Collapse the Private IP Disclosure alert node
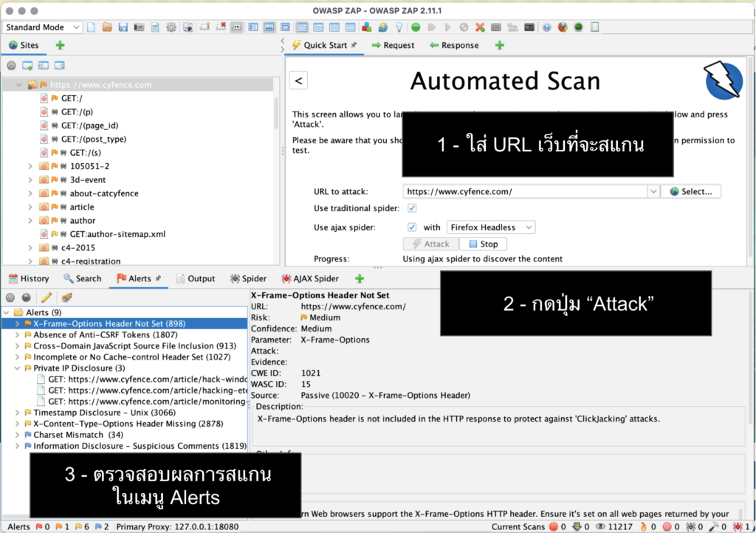Image resolution: width=756 pixels, height=533 pixels. click(18, 368)
